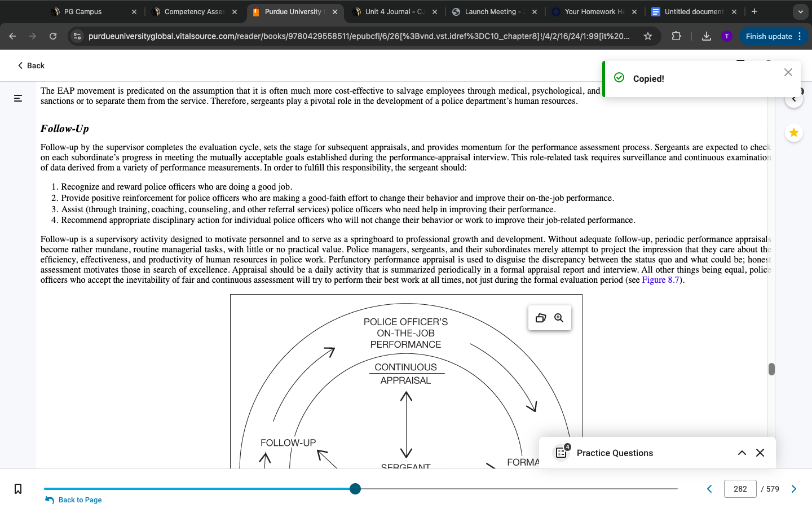The image size is (812, 508).
Task: Open figure in popup window icon
Action: 541,318
